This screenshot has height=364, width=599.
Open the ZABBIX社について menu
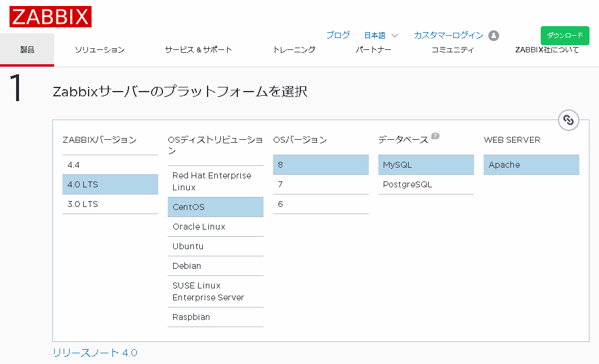[547, 49]
